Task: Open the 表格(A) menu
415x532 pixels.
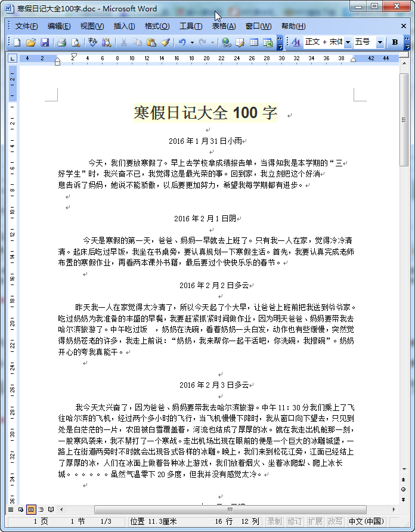Action: [224, 26]
